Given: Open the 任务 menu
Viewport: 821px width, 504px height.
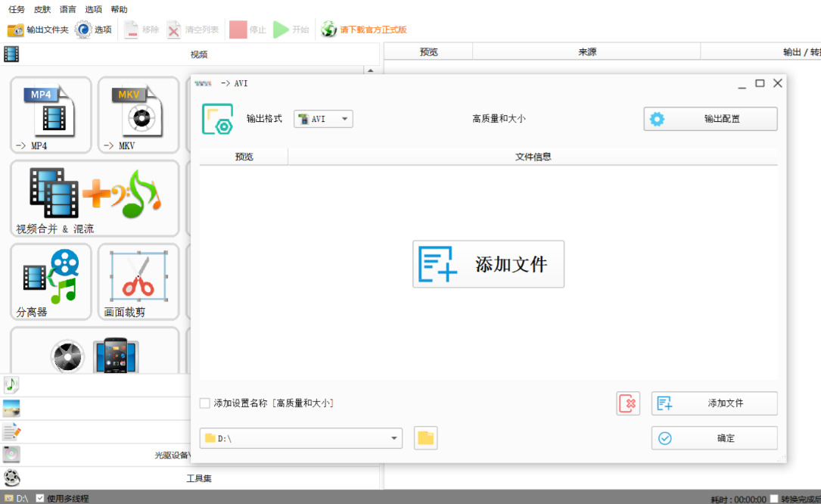Looking at the screenshot, I should 17,9.
